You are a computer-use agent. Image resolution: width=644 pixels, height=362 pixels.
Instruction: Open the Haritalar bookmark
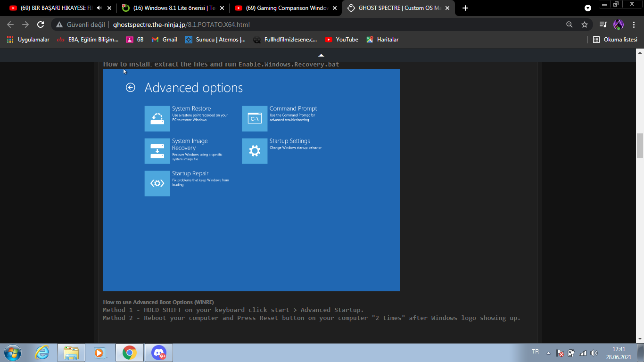(x=382, y=40)
